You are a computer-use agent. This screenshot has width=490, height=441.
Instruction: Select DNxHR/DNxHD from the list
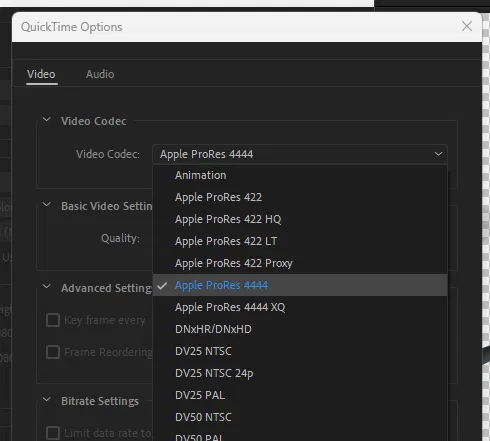tap(300, 329)
